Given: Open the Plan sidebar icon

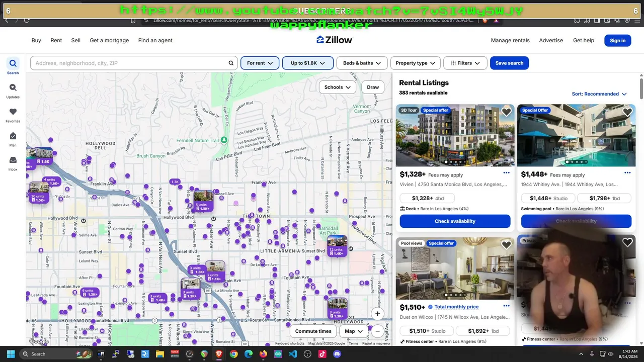Looking at the screenshot, I should coord(13,136).
